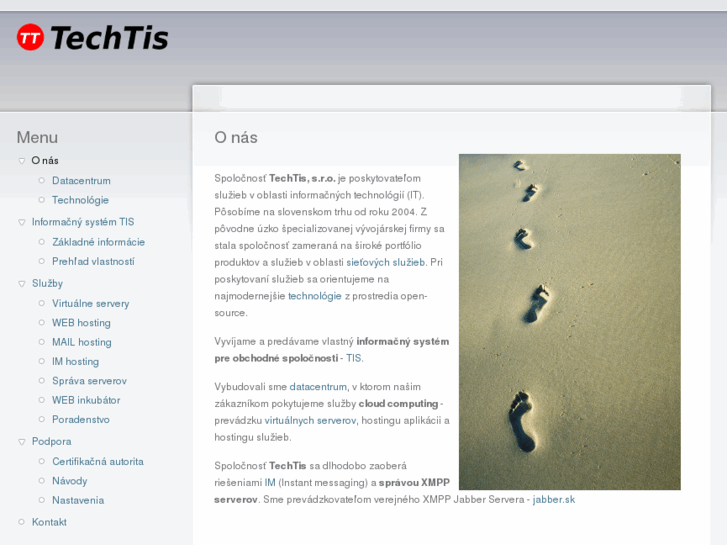Open Prehľad vlastností menu entry
The height and width of the screenshot is (545, 727).
click(x=93, y=261)
